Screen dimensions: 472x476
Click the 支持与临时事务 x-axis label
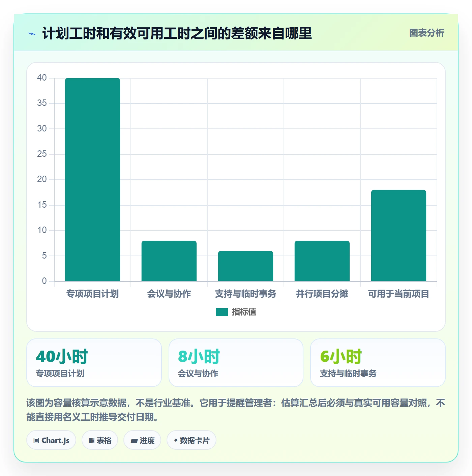point(245,294)
